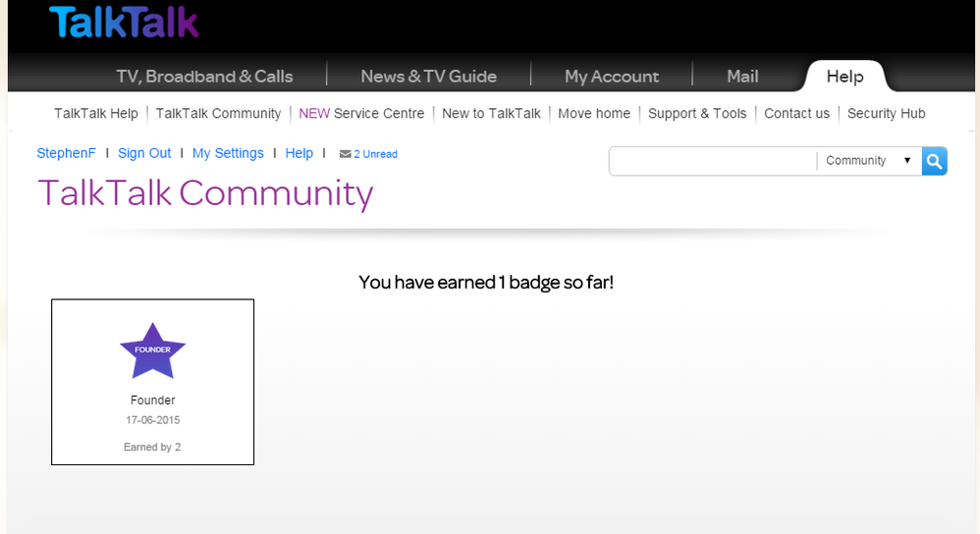Go to TalkTalk Community link
Screen dimensions: 980x534
[x=218, y=113]
